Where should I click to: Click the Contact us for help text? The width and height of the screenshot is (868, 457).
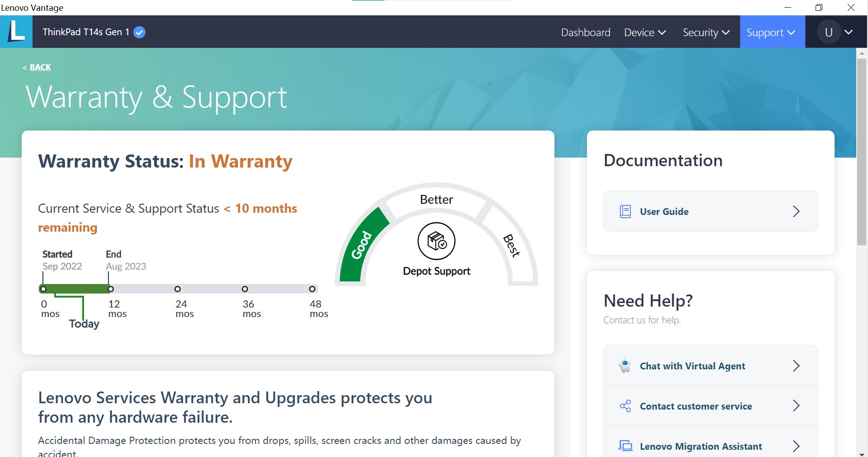click(x=642, y=320)
